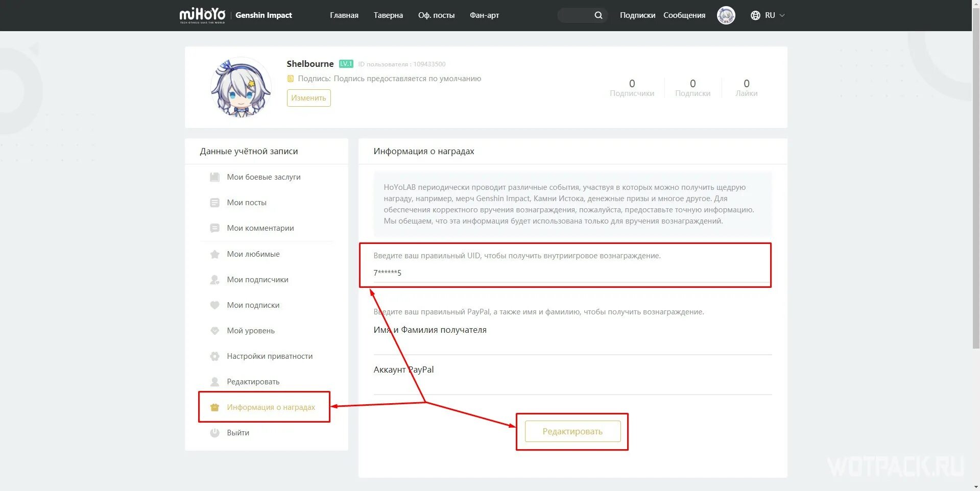Screen dimensions: 980x491
Task: Open Настройки приватности
Action: point(270,356)
